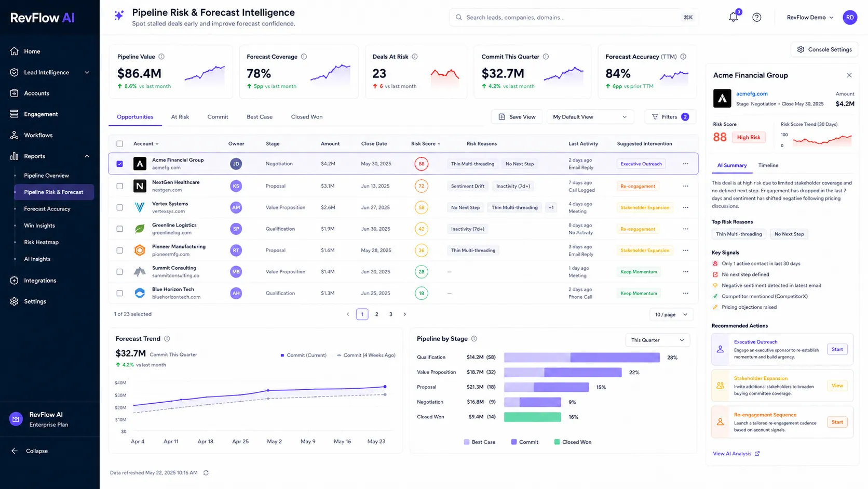Click Commit This Quarter info icon
The image size is (868, 489).
[546, 57]
